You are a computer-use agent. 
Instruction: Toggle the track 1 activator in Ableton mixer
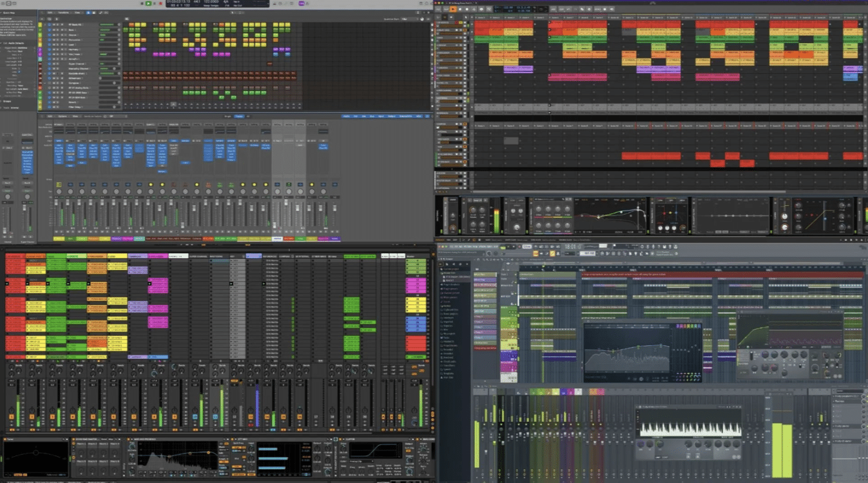tap(11, 417)
